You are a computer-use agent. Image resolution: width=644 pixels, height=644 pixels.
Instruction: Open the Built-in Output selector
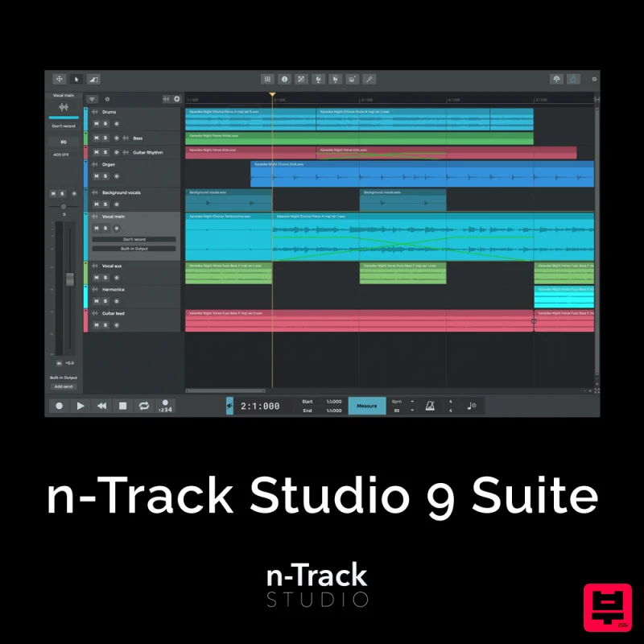tap(134, 248)
